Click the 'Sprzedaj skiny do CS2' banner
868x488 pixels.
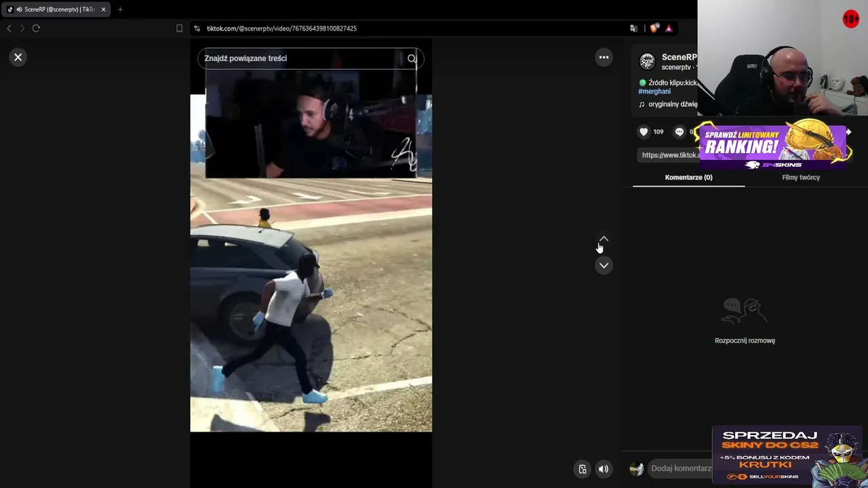(x=787, y=455)
